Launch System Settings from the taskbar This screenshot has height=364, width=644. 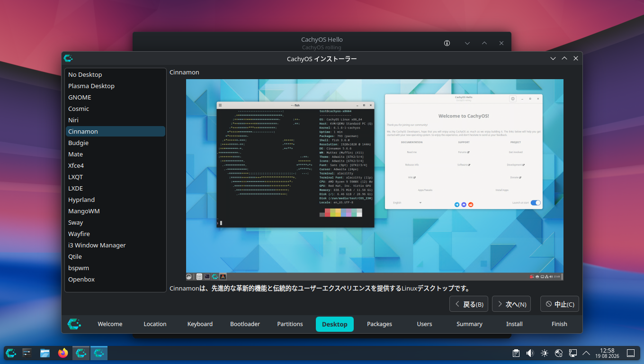tap(27, 353)
